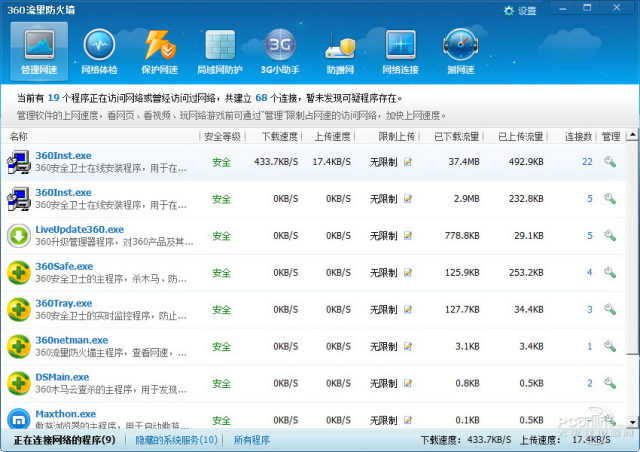Open the 管理网速 toolbar icon
Screen dimensions: 640x452
tap(39, 52)
